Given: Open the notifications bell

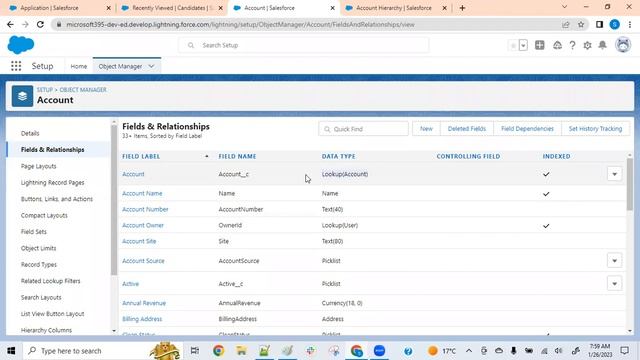Looking at the screenshot, I should pyautogui.click(x=602, y=45).
